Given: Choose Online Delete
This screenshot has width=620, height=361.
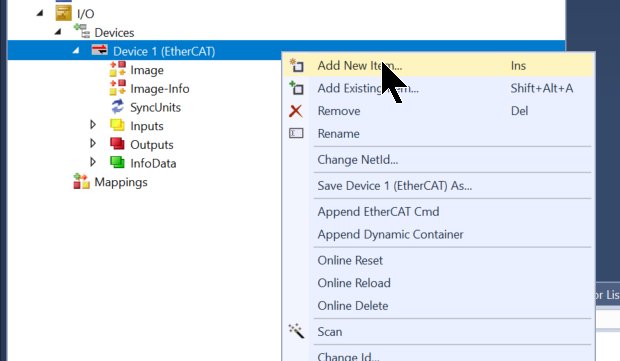Looking at the screenshot, I should pos(439,306).
